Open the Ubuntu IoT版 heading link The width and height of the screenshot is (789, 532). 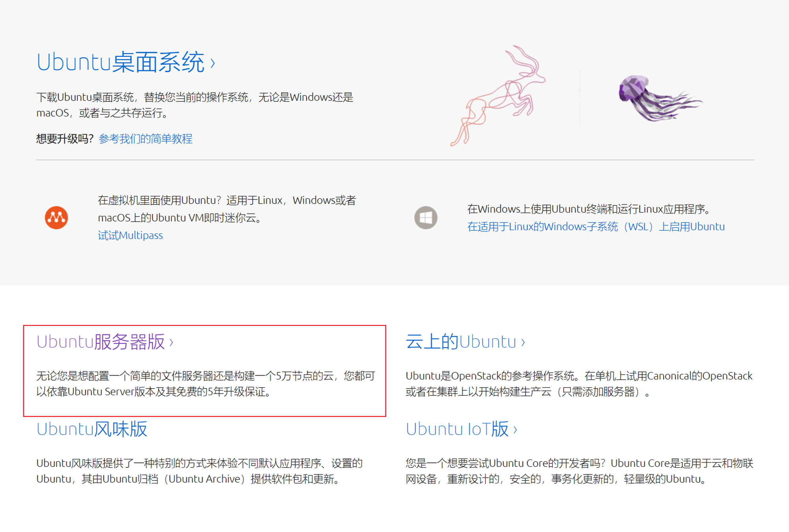coord(461,429)
